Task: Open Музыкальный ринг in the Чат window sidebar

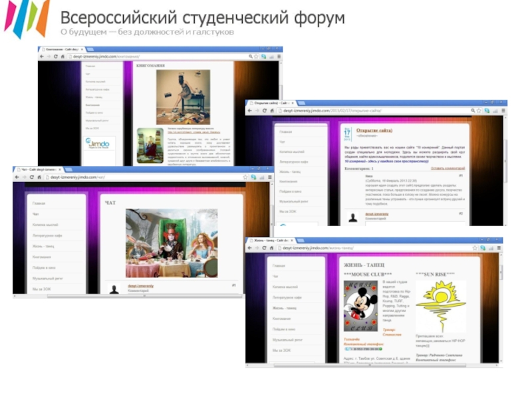Action: click(x=47, y=279)
